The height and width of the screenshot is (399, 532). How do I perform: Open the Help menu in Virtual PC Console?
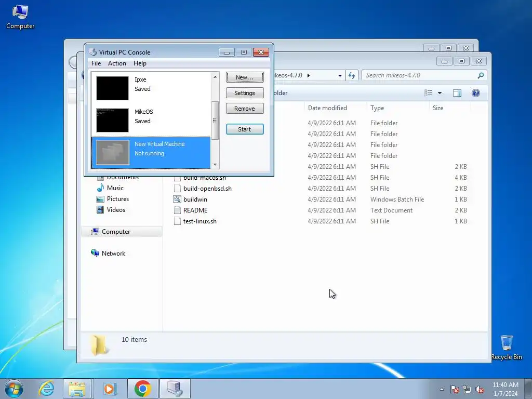pyautogui.click(x=140, y=63)
